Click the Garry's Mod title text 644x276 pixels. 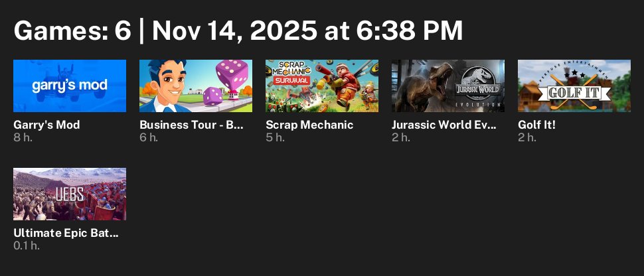[x=46, y=125]
